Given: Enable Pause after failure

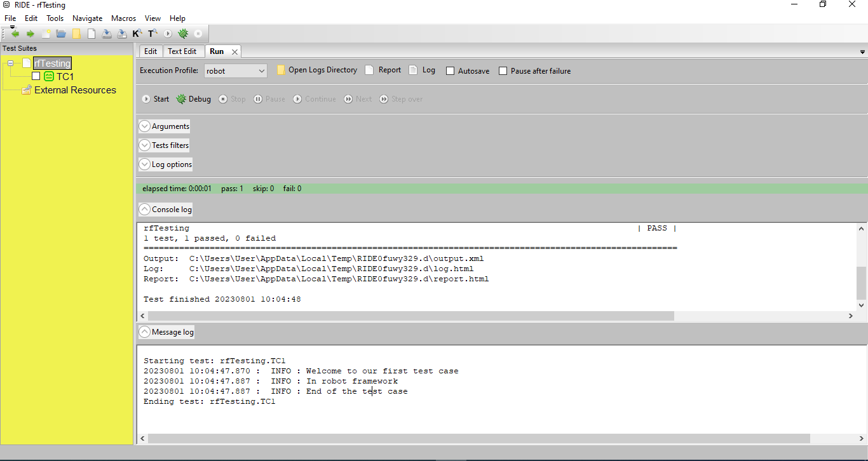Looking at the screenshot, I should tap(503, 70).
